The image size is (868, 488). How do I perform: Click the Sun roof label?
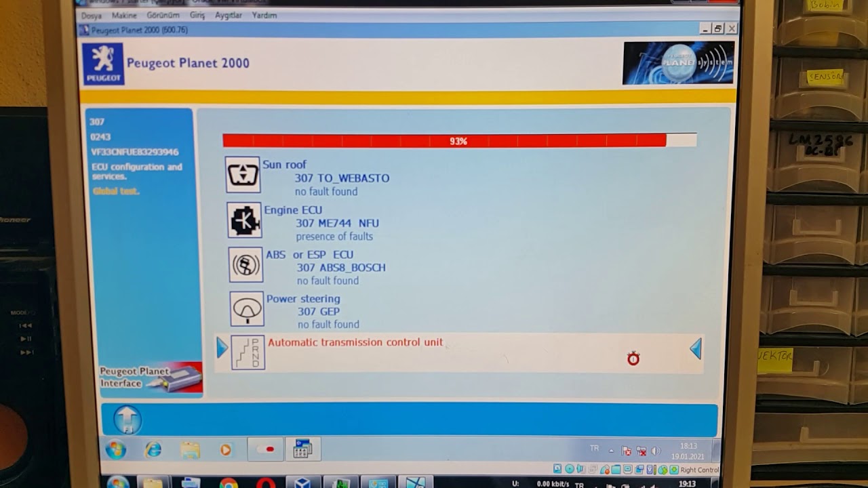[x=284, y=165]
